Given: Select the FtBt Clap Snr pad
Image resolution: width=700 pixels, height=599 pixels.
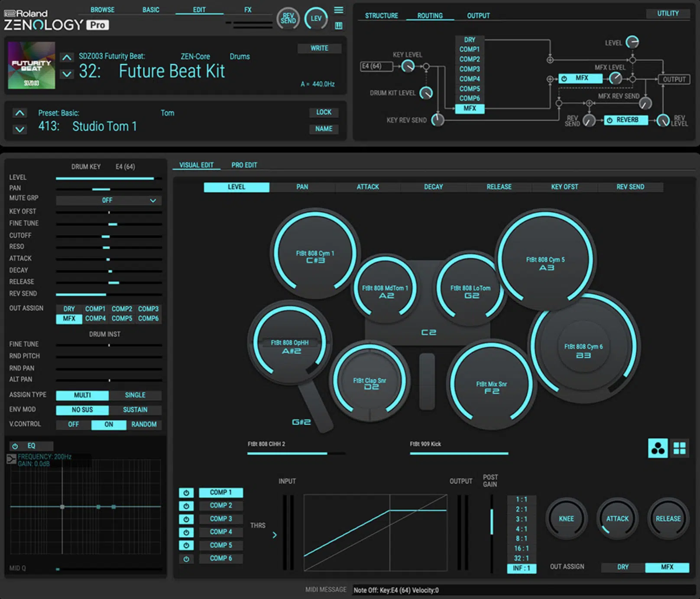Looking at the screenshot, I should pos(369,381).
